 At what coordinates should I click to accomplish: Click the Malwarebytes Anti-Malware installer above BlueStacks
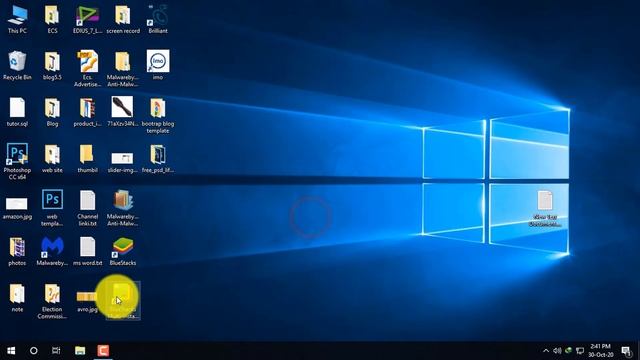[x=122, y=208]
